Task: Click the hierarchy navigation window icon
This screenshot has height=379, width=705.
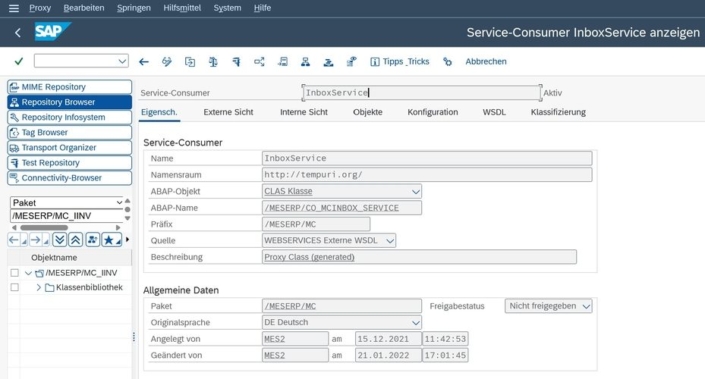Action: tap(305, 62)
